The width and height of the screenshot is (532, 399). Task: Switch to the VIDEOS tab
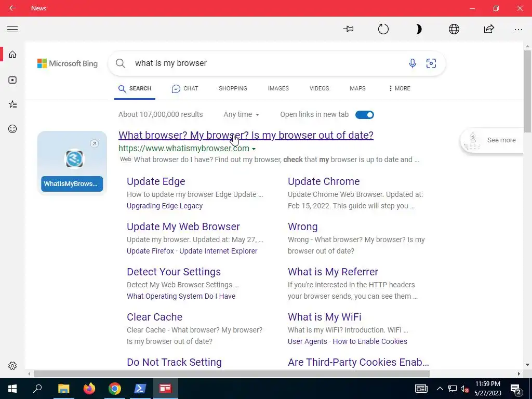click(x=320, y=88)
